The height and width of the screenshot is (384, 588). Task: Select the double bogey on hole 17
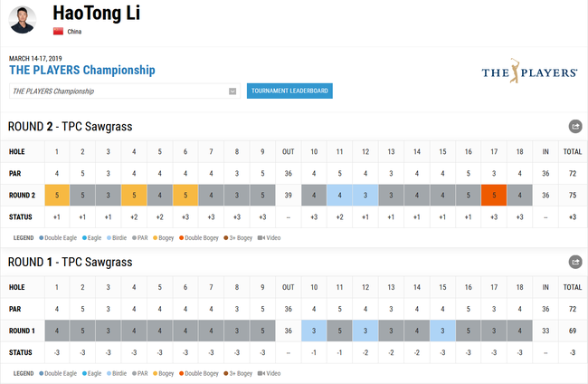coord(494,196)
